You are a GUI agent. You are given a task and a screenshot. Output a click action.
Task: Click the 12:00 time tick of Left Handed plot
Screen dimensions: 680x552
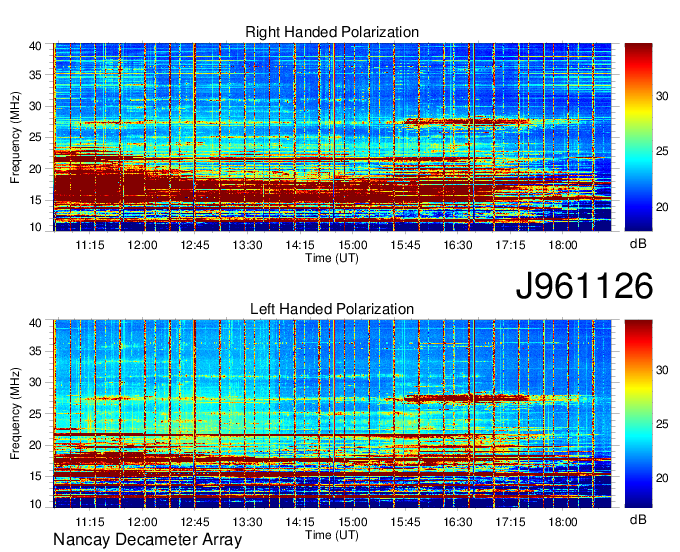(x=142, y=522)
